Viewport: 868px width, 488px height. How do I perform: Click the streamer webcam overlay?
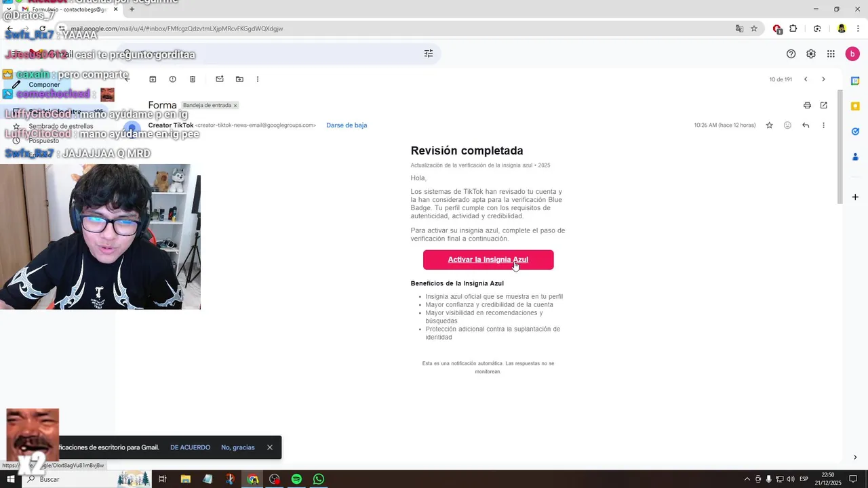pyautogui.click(x=100, y=237)
